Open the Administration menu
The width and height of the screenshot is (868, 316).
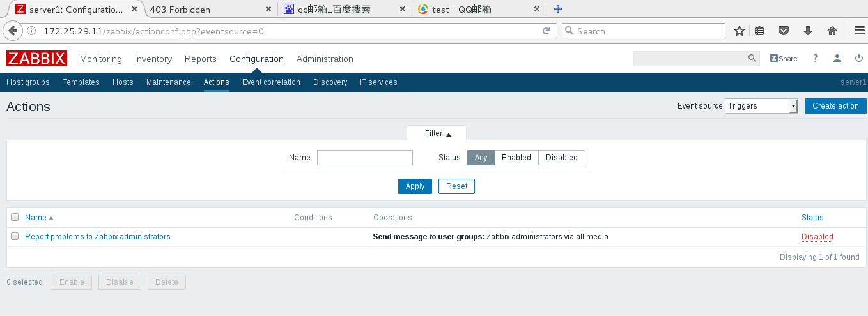click(x=325, y=59)
